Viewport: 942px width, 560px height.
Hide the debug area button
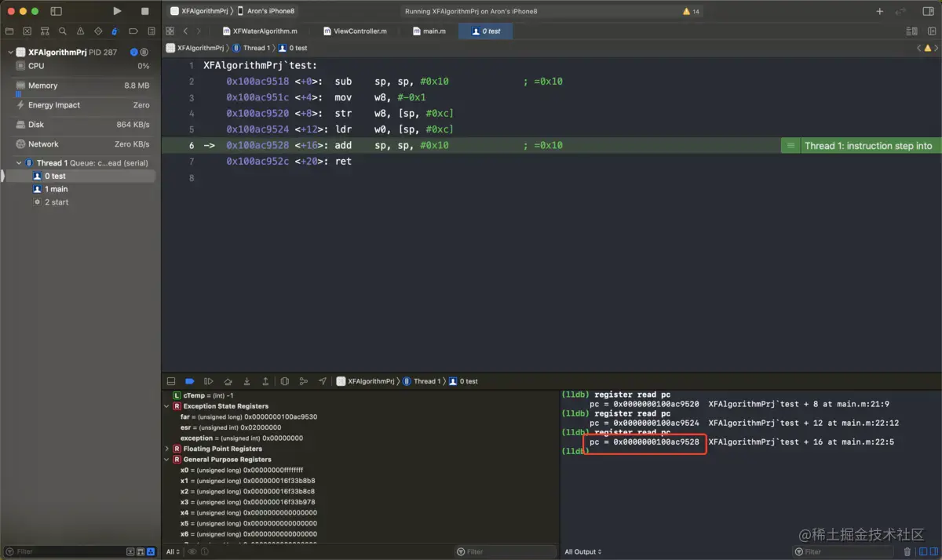click(x=170, y=381)
